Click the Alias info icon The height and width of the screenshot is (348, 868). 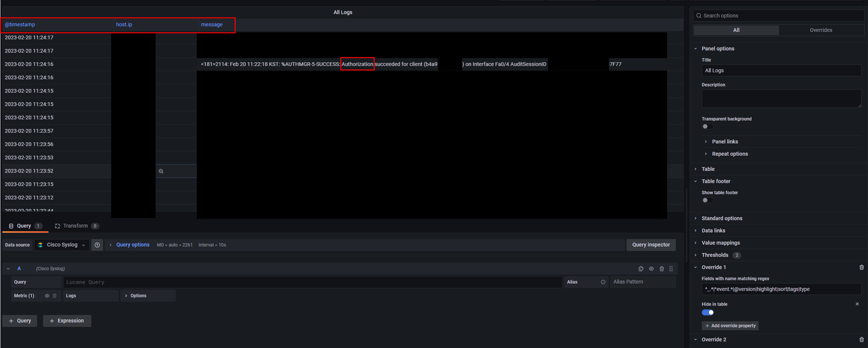[603, 282]
